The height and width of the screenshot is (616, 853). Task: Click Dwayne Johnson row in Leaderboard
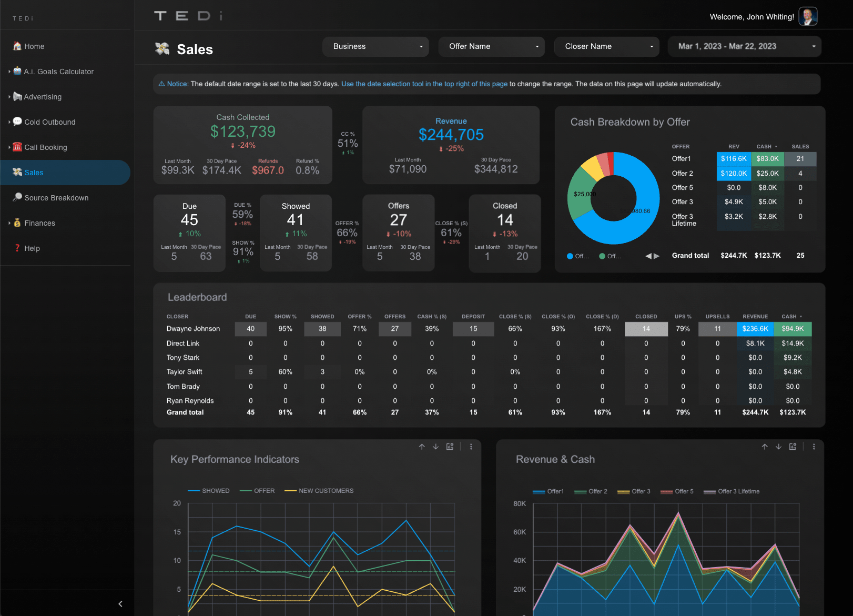(489, 329)
